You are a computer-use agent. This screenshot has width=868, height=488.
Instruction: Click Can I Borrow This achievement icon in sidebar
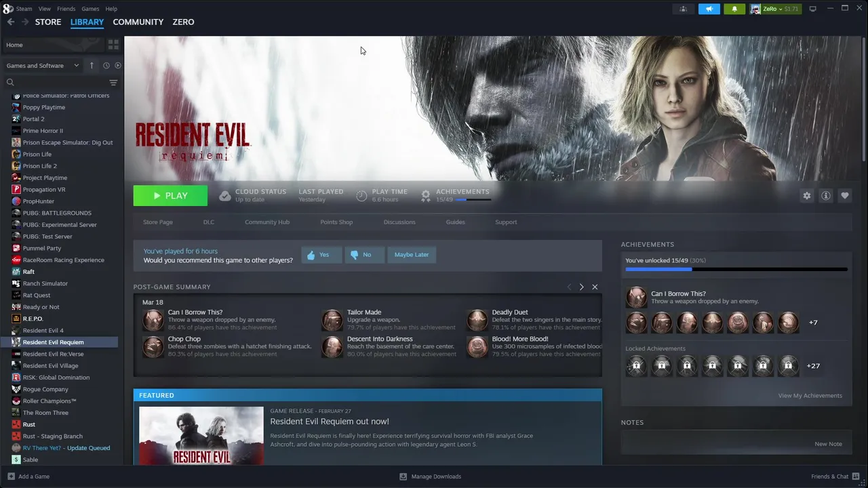[636, 297]
